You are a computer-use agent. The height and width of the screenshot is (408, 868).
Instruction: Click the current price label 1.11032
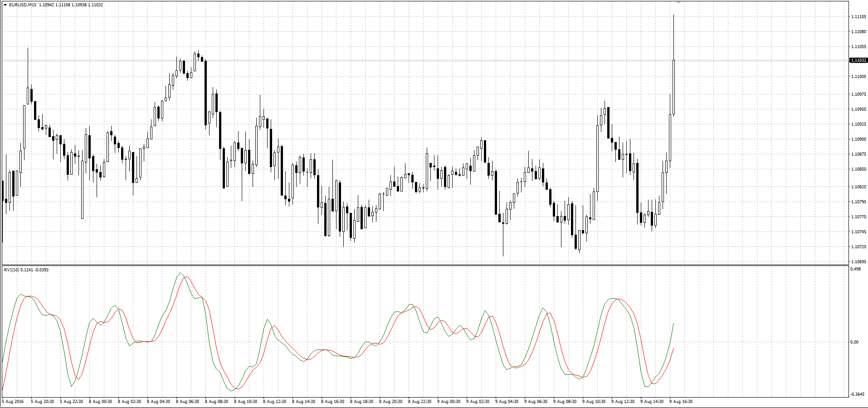[858, 60]
